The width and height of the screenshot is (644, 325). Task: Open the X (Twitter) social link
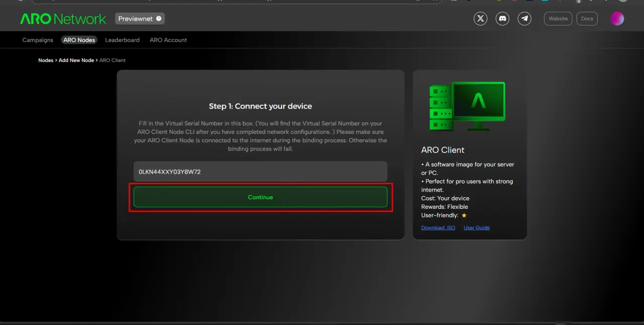(480, 19)
